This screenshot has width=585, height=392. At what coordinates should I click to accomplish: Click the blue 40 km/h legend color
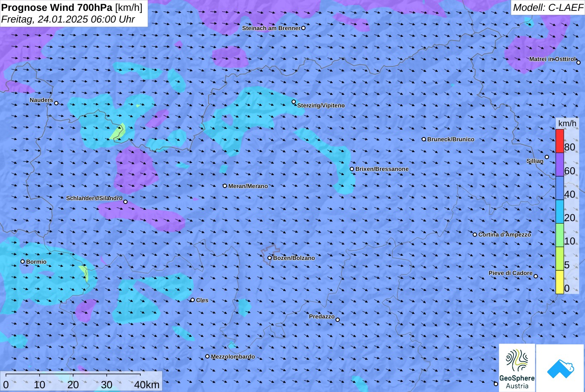point(560,188)
